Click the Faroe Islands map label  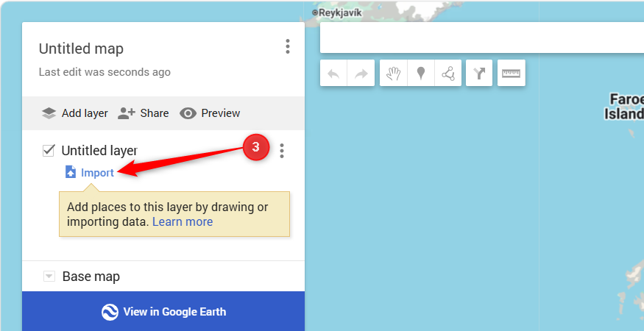pos(625,107)
